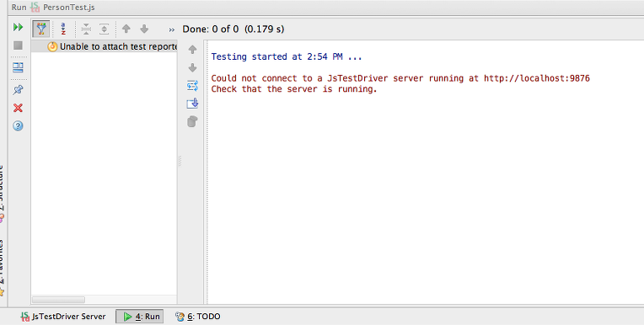Show more toolbar actions via double chevron
The width and height of the screenshot is (644, 325).
(172, 29)
